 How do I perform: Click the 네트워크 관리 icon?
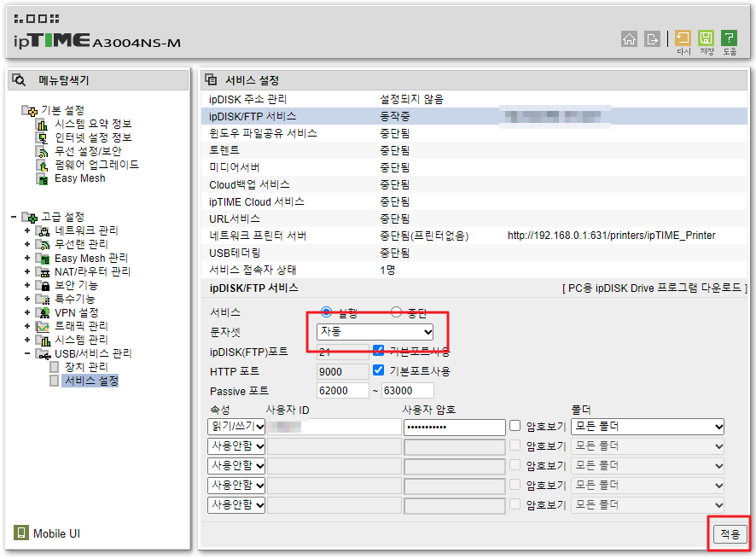pyautogui.click(x=43, y=231)
